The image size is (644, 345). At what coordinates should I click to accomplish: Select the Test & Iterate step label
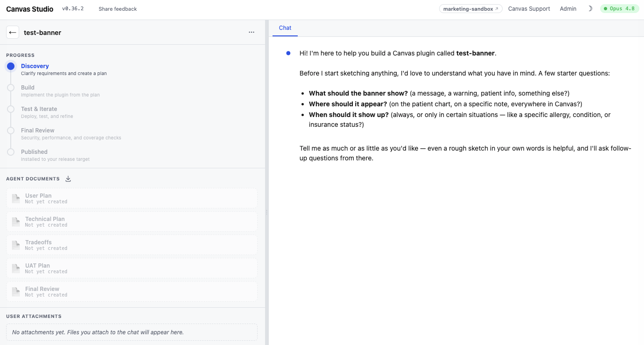[39, 109]
